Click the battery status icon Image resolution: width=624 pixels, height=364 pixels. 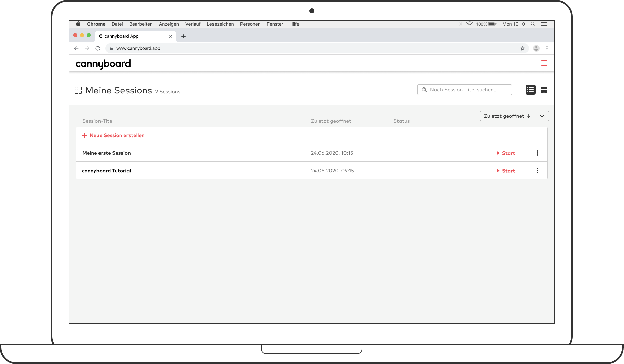pyautogui.click(x=492, y=24)
